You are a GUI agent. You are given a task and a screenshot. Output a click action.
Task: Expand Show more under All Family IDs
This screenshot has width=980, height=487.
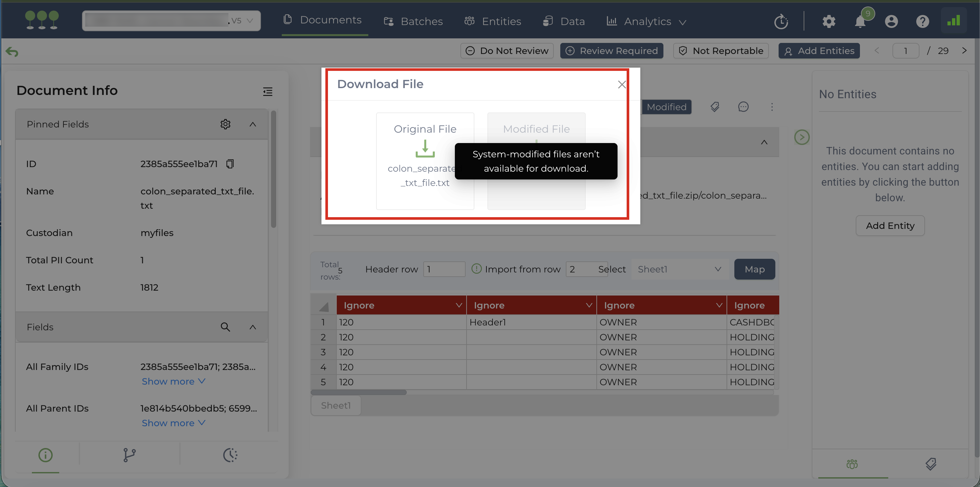(x=173, y=381)
